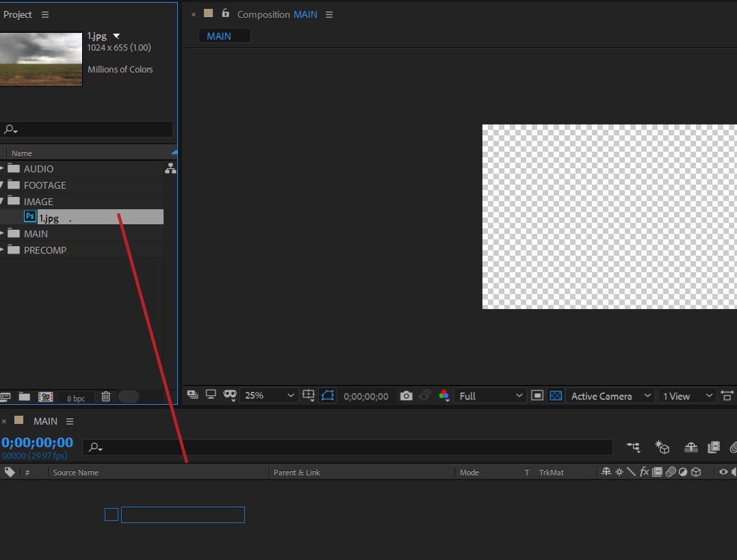Select the IMAGE folder
737x560 pixels.
click(38, 202)
